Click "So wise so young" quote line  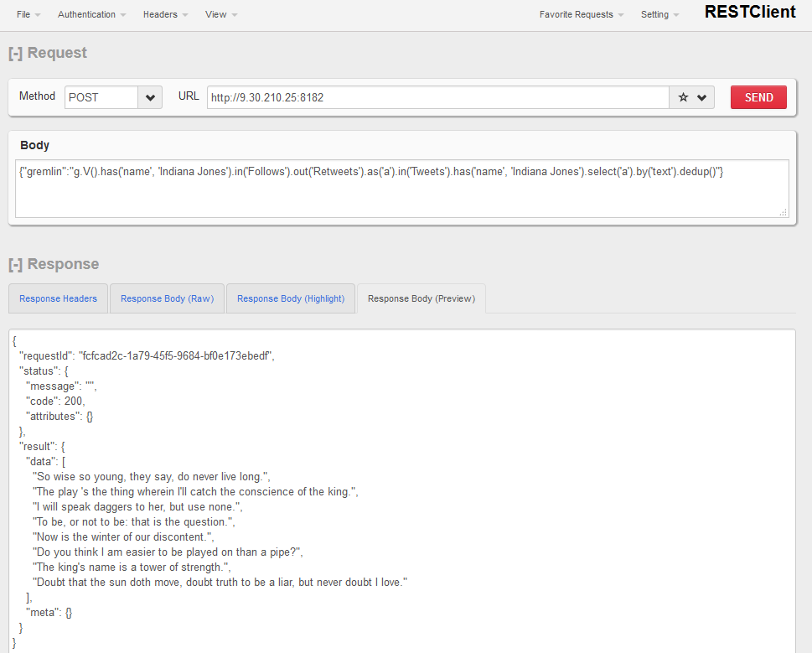pos(151,477)
